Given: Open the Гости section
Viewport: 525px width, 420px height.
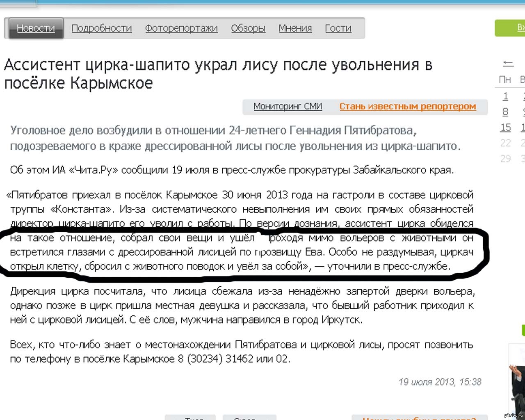Looking at the screenshot, I should point(338,28).
